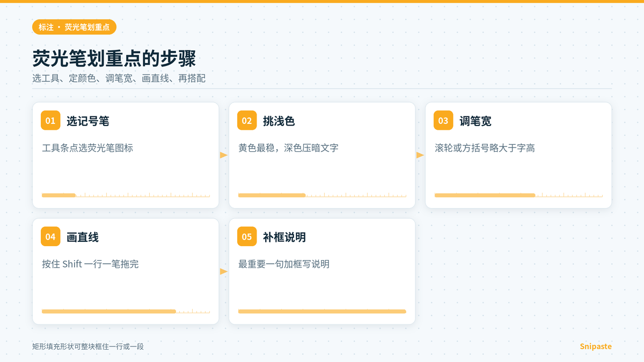Click the 04 step number badge
Image resolution: width=644 pixels, height=362 pixels.
click(50, 237)
